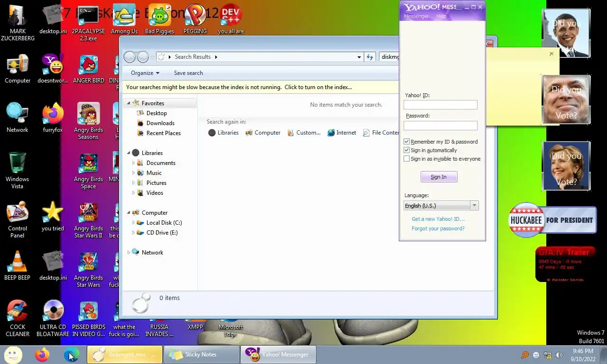Expand the Local Disk (C:) node
The image size is (607, 364).
(x=133, y=223)
